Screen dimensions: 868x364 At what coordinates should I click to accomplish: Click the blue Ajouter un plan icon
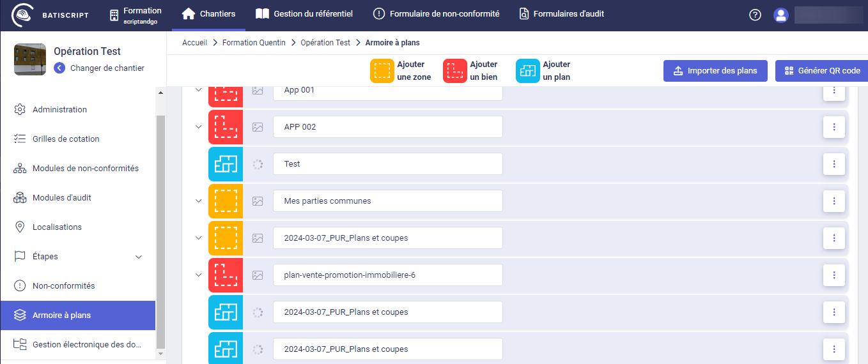pos(528,71)
